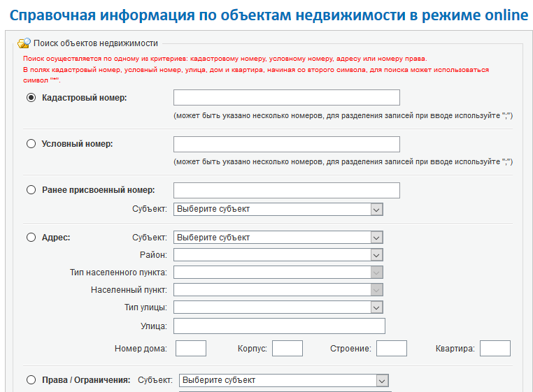Image resolution: width=533 pixels, height=392 pixels.
Task: Click the property search folder icon
Action: point(24,43)
